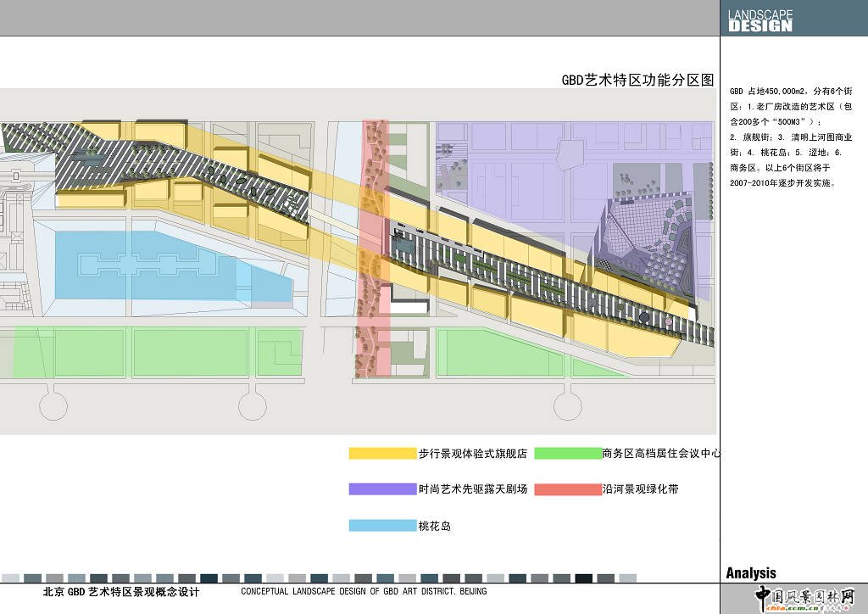Click the 北京 GBD 艺术特区景观概念设计 footer title
The image size is (868, 614).
tap(121, 592)
